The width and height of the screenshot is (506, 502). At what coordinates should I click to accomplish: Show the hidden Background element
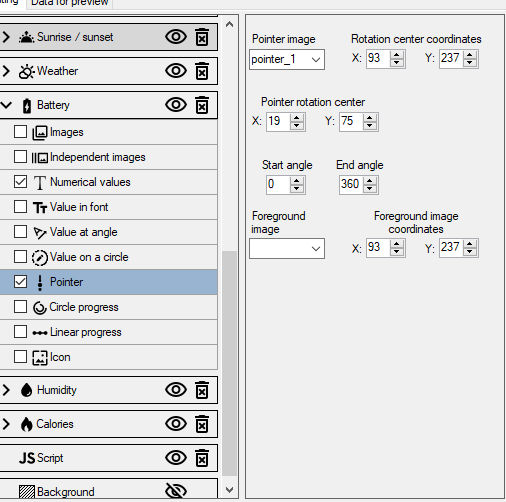pos(176,491)
